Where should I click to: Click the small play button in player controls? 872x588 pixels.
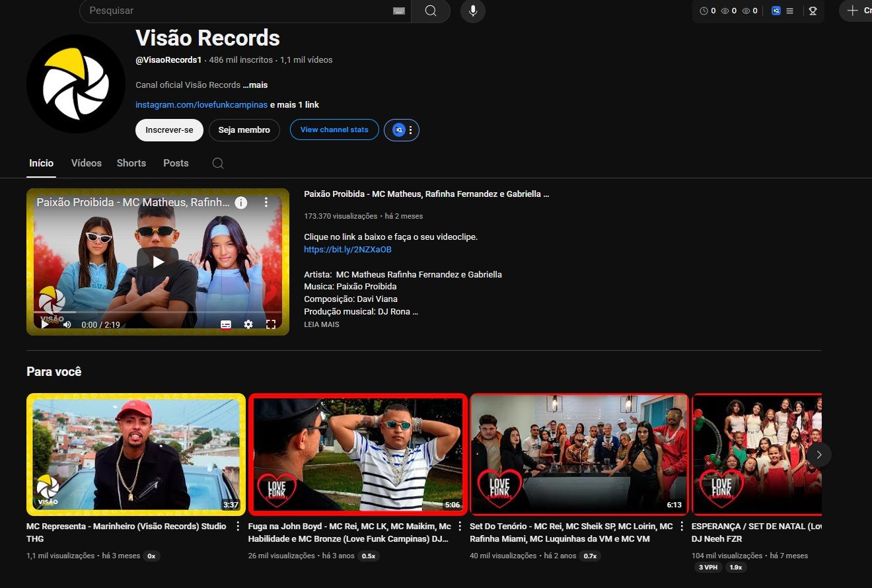pos(45,324)
